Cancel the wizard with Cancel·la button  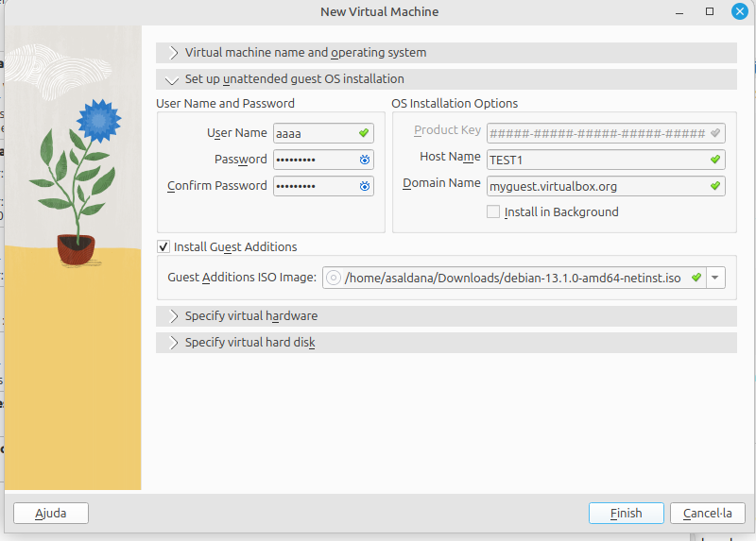[708, 513]
